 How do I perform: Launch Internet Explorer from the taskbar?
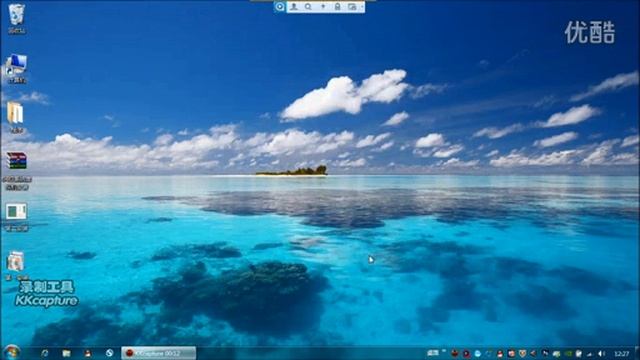click(x=44, y=353)
